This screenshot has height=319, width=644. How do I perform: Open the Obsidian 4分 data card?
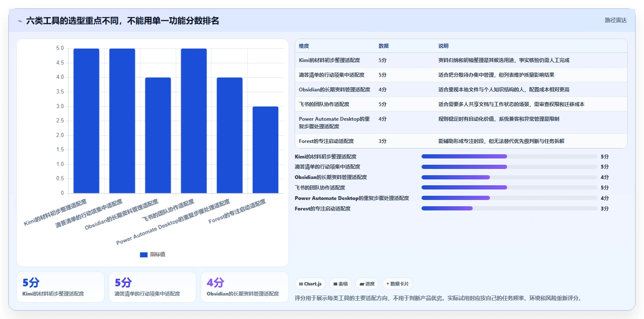[245, 287]
